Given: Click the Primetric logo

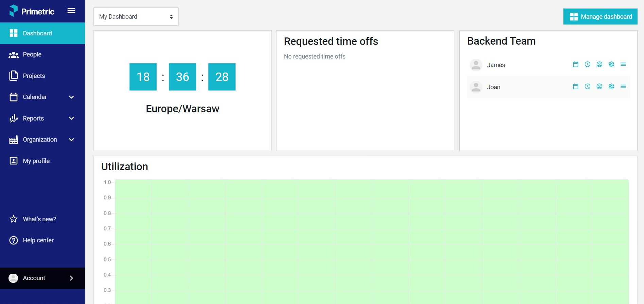Looking at the screenshot, I should (32, 11).
